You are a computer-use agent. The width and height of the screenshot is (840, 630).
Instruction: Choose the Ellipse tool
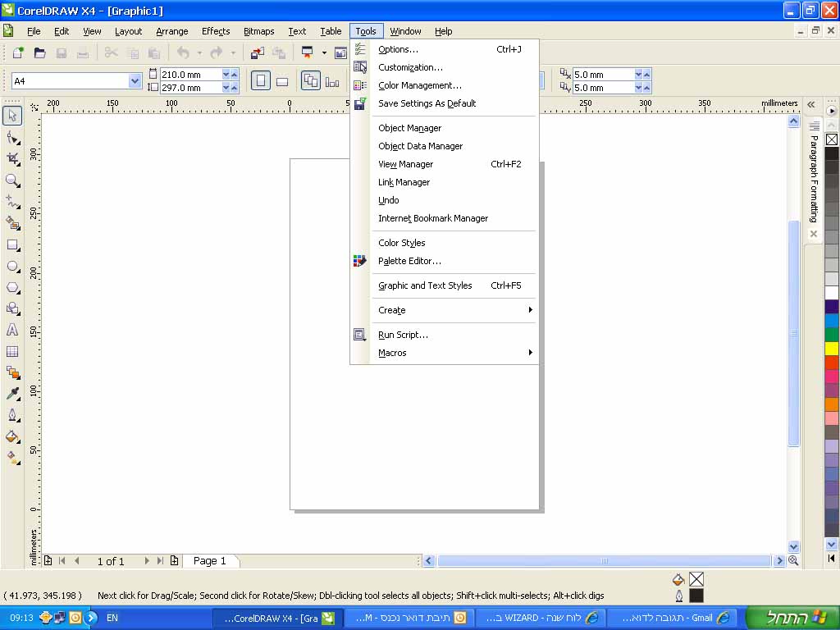pos(12,267)
